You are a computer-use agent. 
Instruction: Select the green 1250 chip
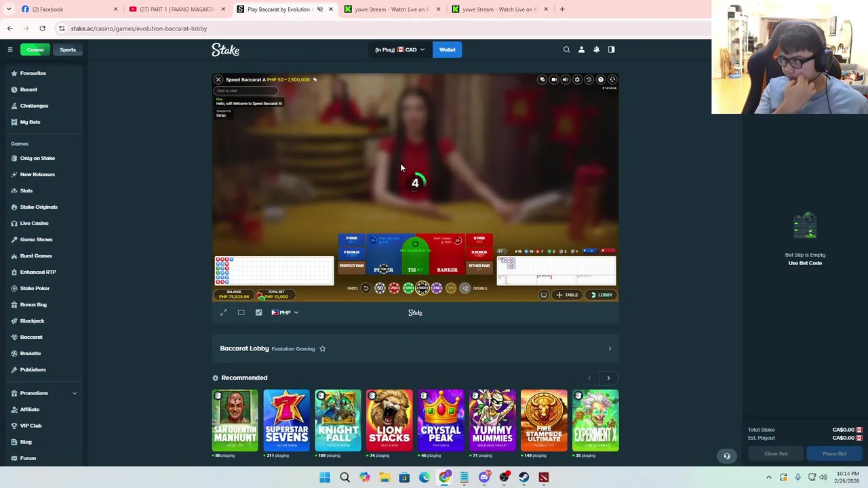[x=408, y=288]
